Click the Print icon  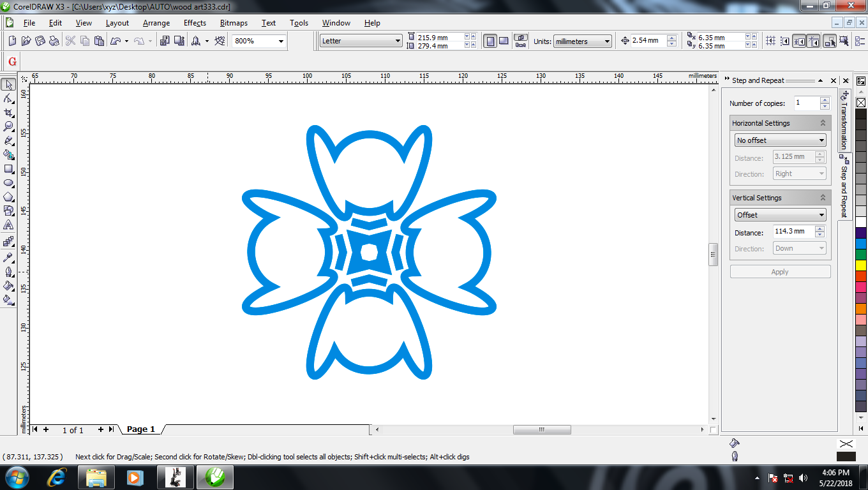coord(54,41)
